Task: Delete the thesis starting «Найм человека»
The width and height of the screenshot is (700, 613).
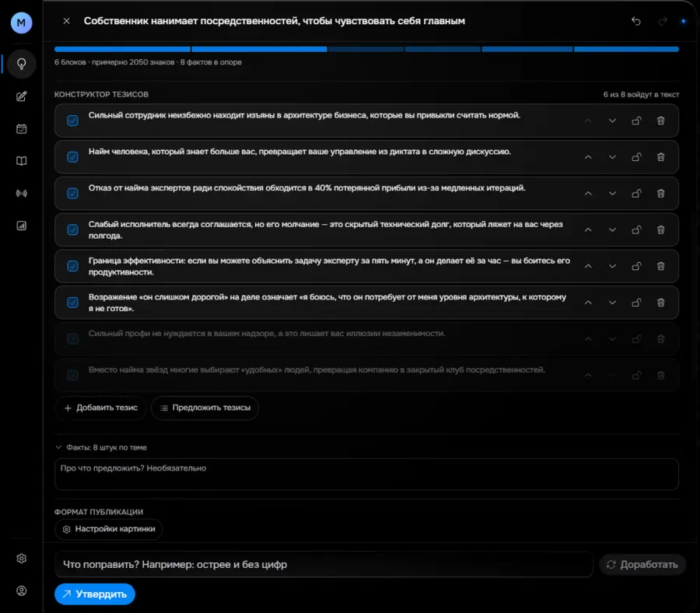Action: point(660,157)
